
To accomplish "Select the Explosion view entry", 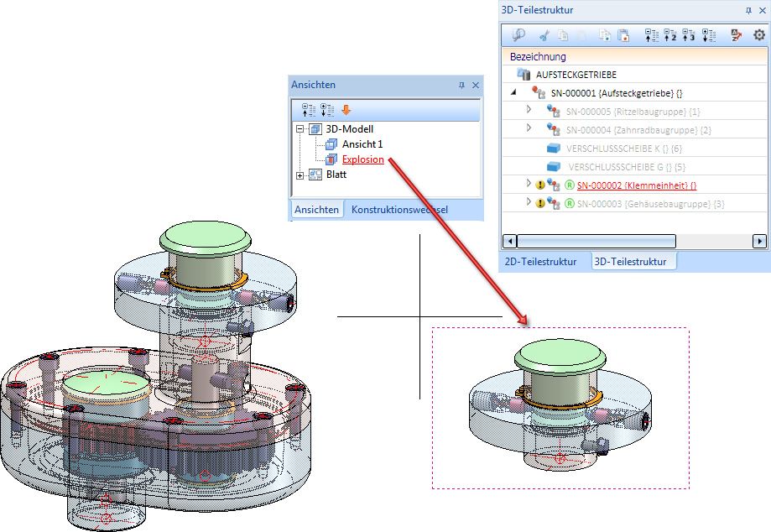I will pyautogui.click(x=362, y=159).
